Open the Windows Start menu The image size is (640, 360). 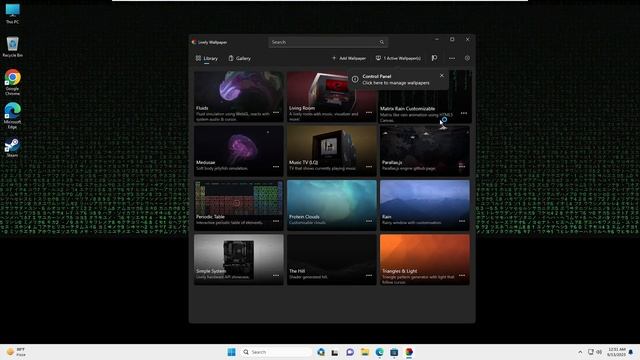[231, 352]
